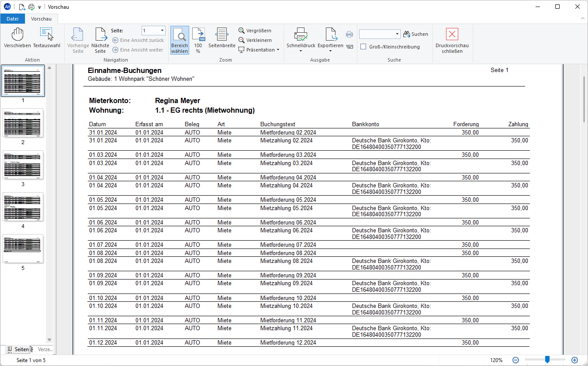588x366 pixels.
Task: Click the zoom slider handle
Action: pos(547,359)
